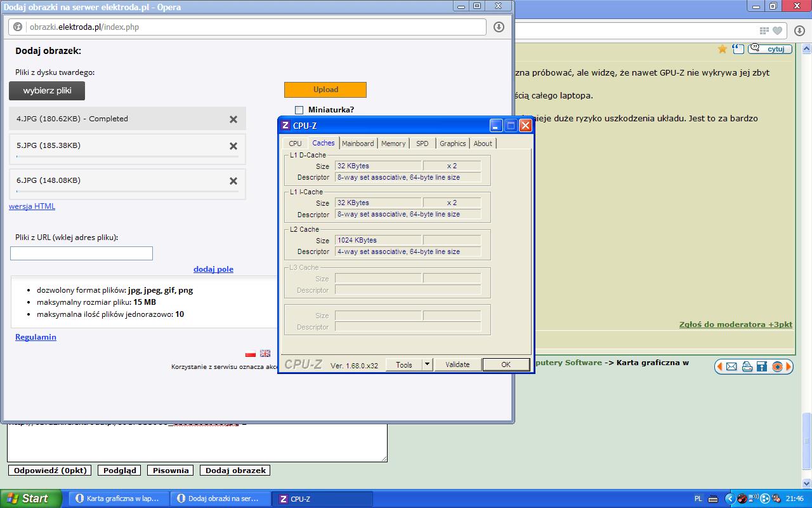Click the 'Computery Software' breadcrumb link

pyautogui.click(x=568, y=363)
